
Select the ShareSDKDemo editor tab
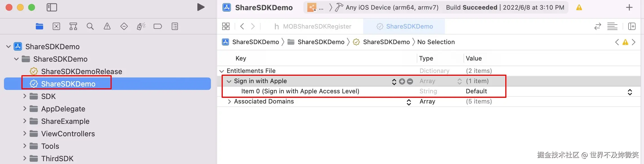pos(405,27)
